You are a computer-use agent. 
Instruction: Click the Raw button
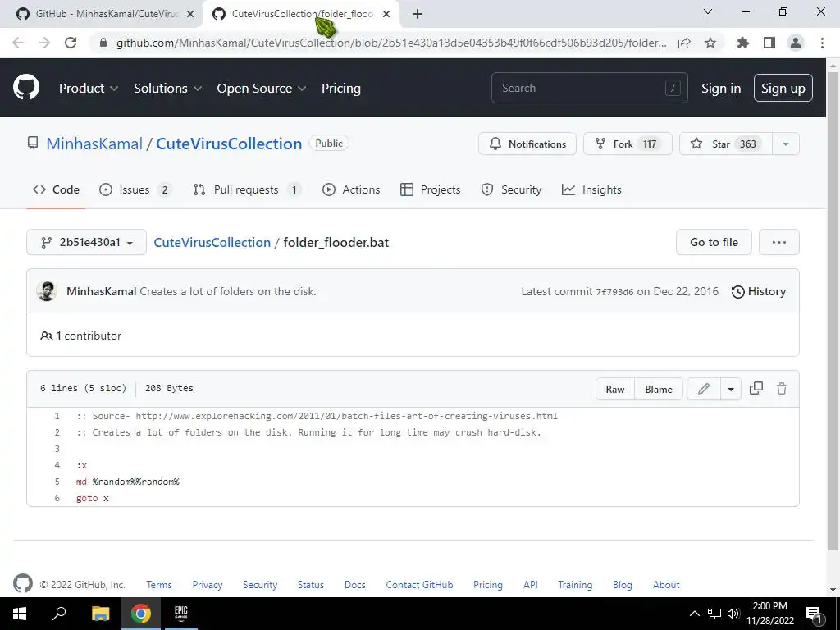coord(615,389)
